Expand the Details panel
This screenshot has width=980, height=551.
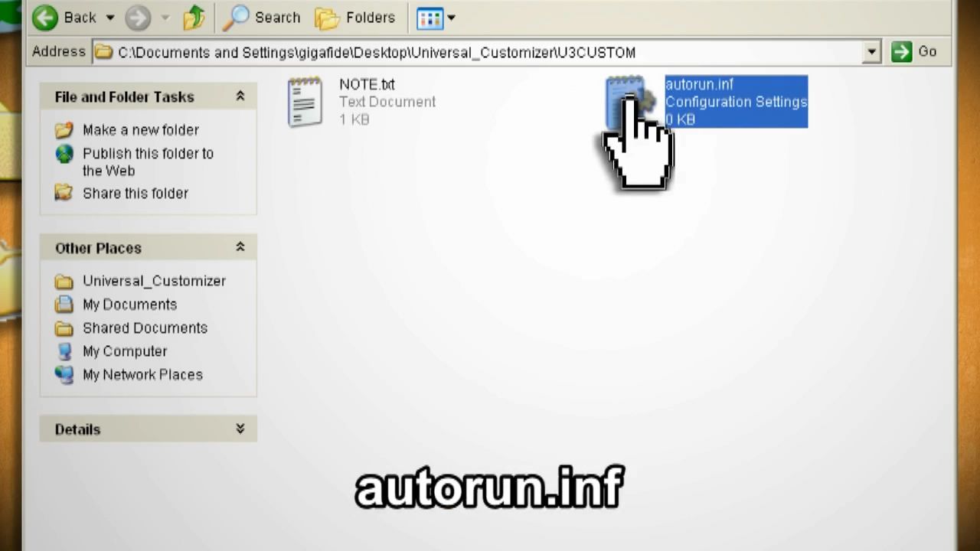(x=240, y=429)
